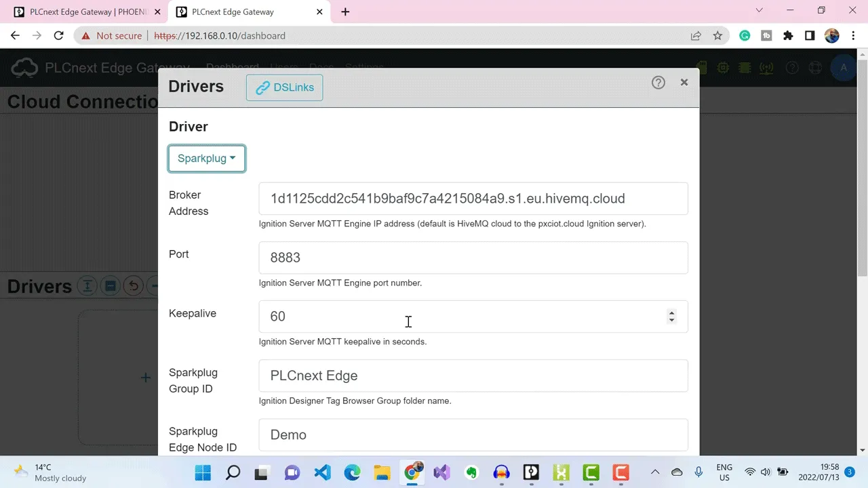Bookmark this page with the star icon
Viewport: 868px width, 488px height.
717,36
